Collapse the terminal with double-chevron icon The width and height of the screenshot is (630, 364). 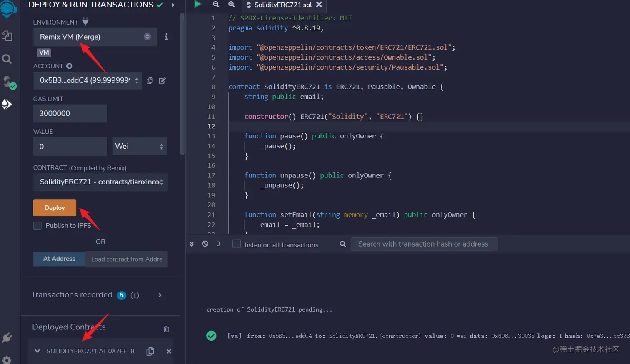192,244
